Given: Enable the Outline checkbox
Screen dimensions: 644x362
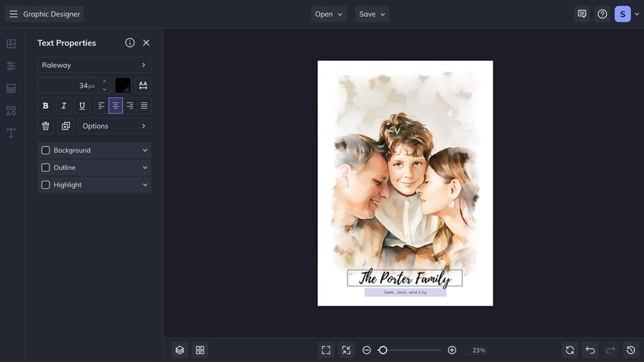Looking at the screenshot, I should point(46,168).
